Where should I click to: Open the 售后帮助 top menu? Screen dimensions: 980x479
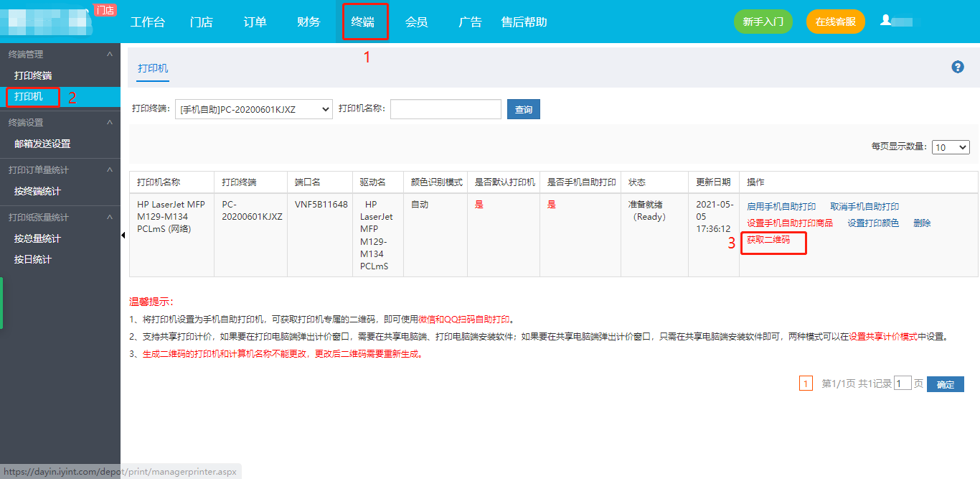pos(524,22)
